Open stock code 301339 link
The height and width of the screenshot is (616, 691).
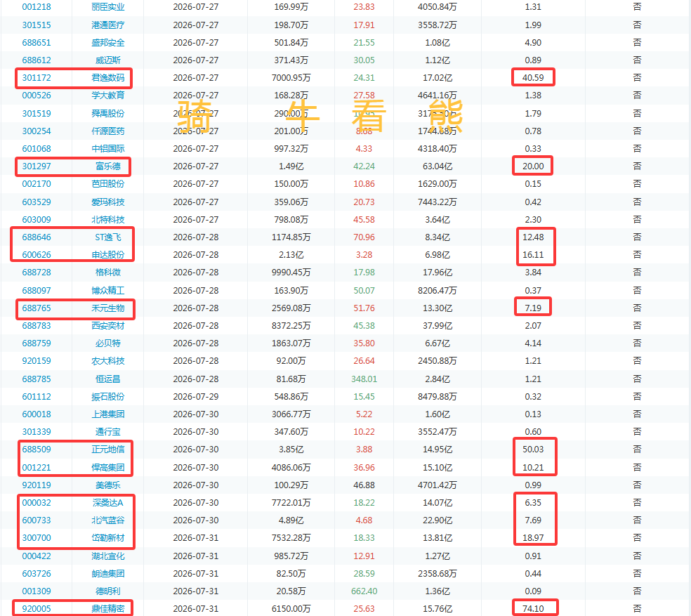[x=37, y=432]
